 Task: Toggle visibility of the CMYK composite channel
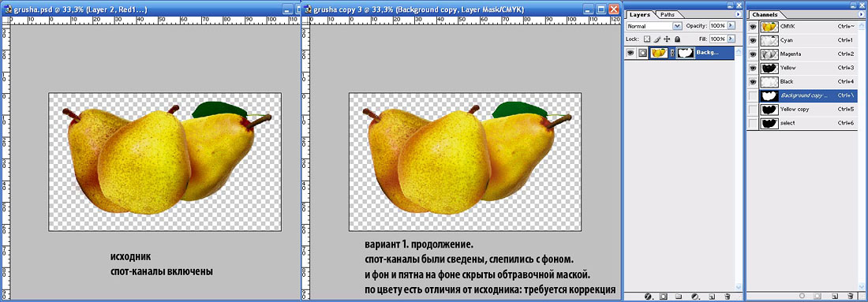[752, 26]
